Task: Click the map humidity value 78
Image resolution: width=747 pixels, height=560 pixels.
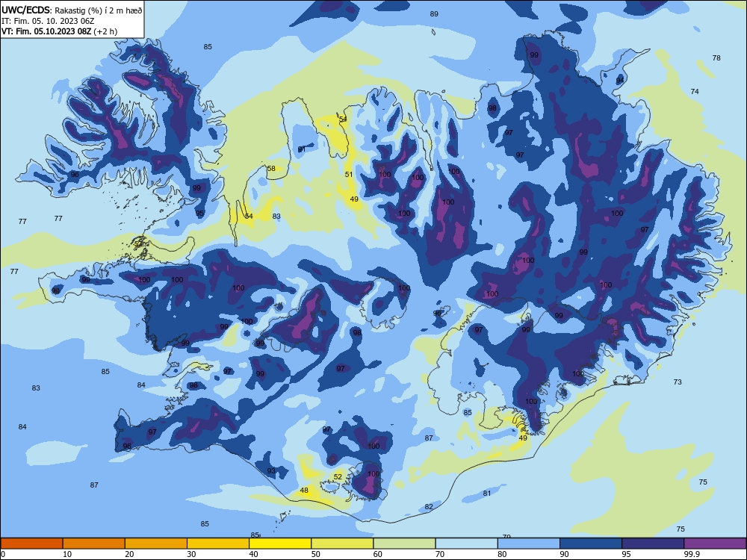Action: tap(716, 58)
